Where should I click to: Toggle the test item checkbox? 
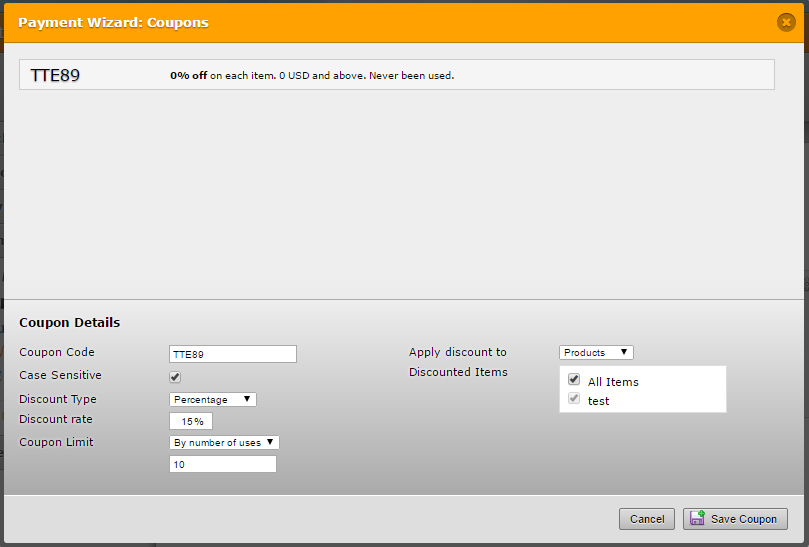pos(574,399)
